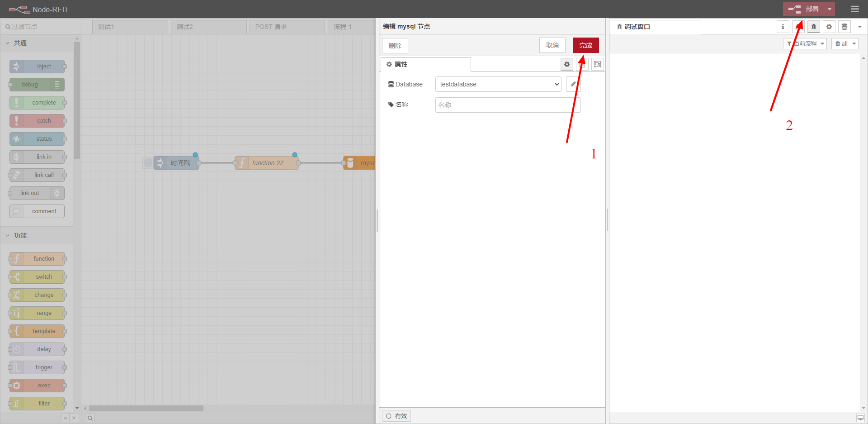This screenshot has height=424, width=868.
Task: Select the switch palette node
Action: coord(37,277)
